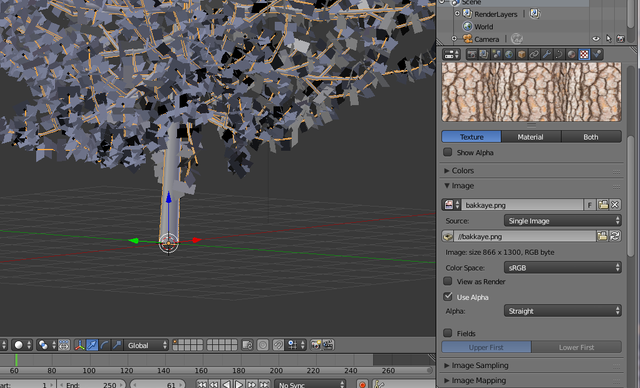Viewport: 640px width, 388px height.
Task: Enable the Fields checkbox
Action: 448,333
